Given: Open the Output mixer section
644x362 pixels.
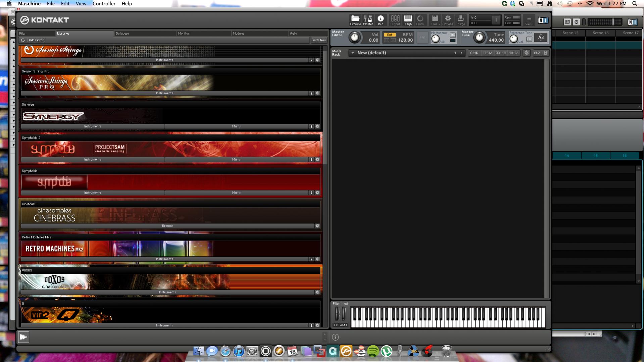Looking at the screenshot, I should 395,20.
